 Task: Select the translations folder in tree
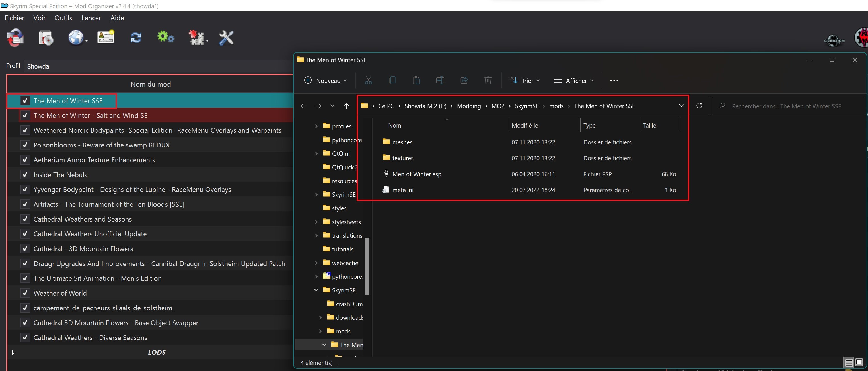tap(343, 235)
